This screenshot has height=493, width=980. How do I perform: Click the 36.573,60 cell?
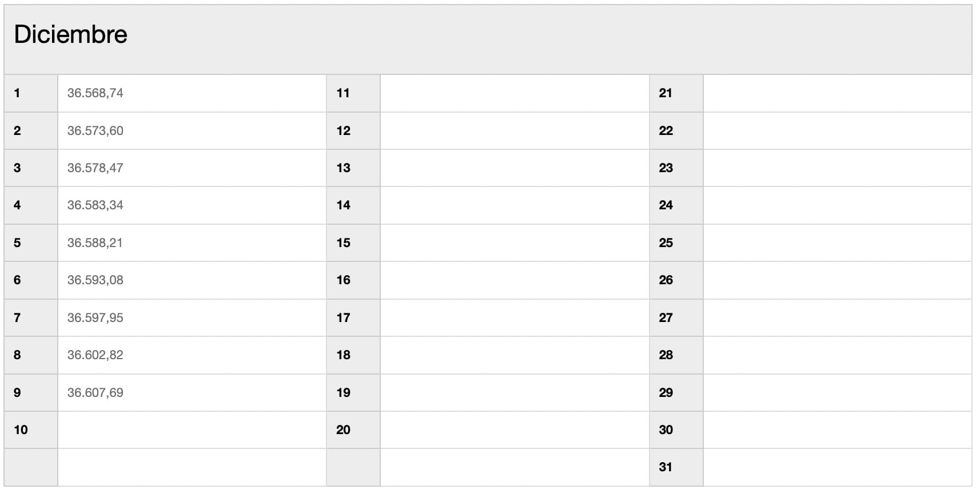pyautogui.click(x=95, y=131)
